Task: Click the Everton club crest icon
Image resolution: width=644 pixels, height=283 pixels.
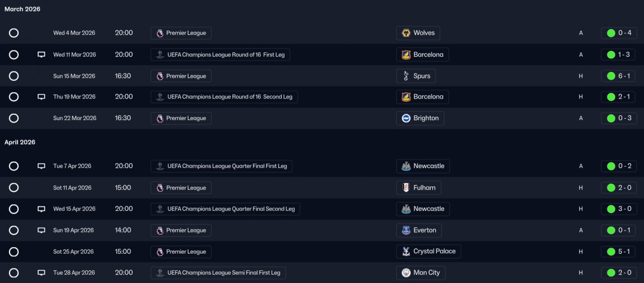Action: pos(406,230)
